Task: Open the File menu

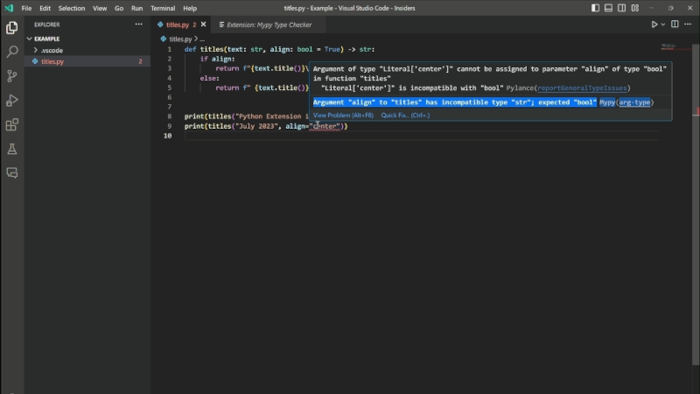Action: pos(26,8)
